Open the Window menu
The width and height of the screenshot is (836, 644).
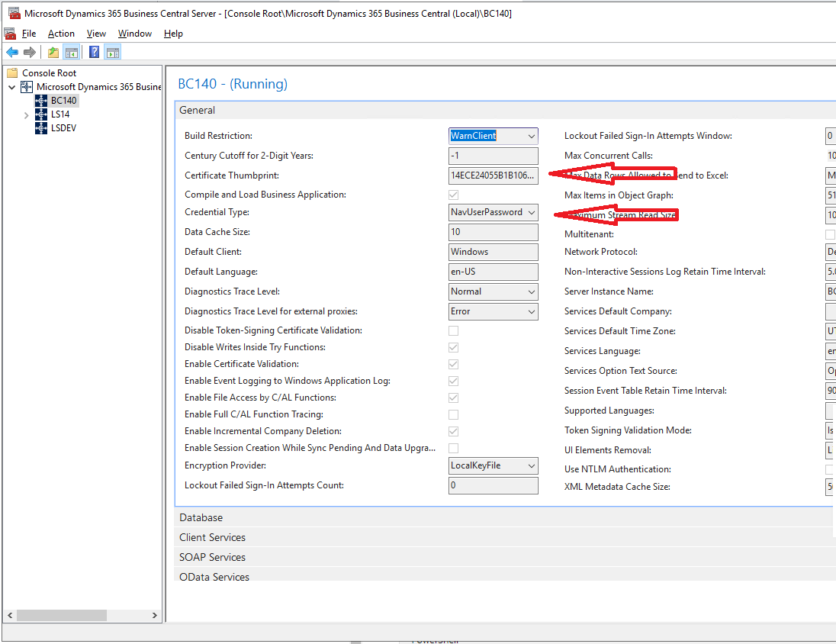(135, 34)
